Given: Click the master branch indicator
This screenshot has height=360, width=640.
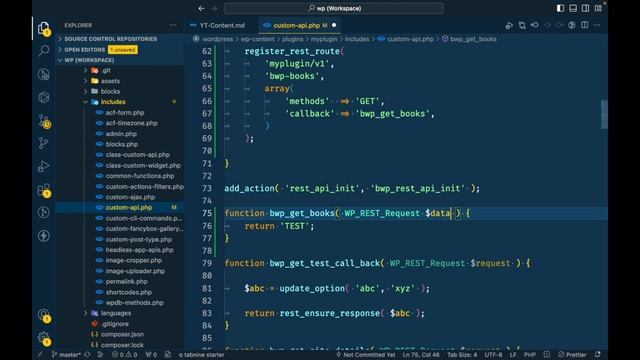Looking at the screenshot, I should point(66,355).
